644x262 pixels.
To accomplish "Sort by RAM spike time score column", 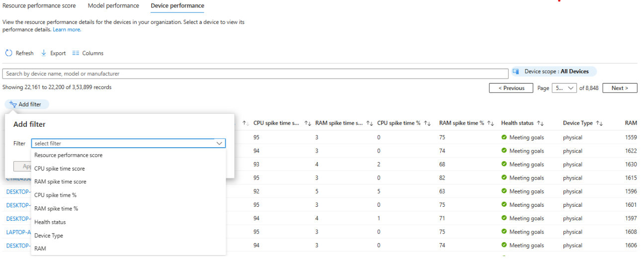I will pyautogui.click(x=369, y=123).
